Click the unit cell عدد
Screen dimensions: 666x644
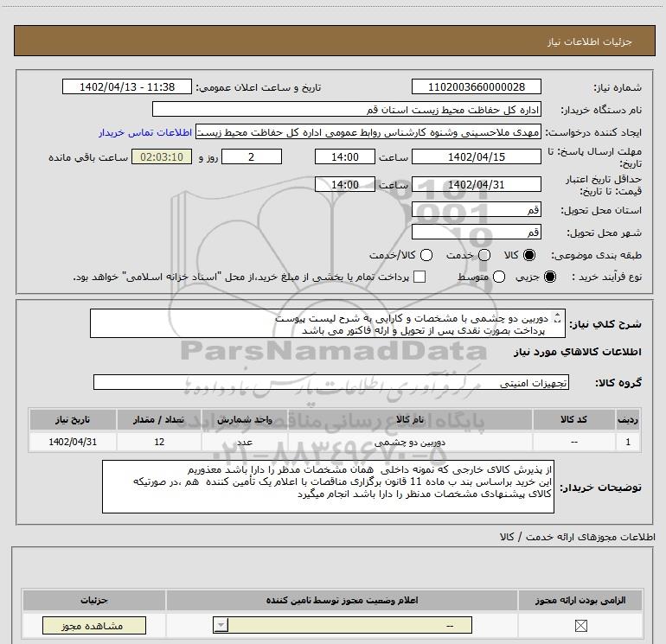click(x=245, y=442)
